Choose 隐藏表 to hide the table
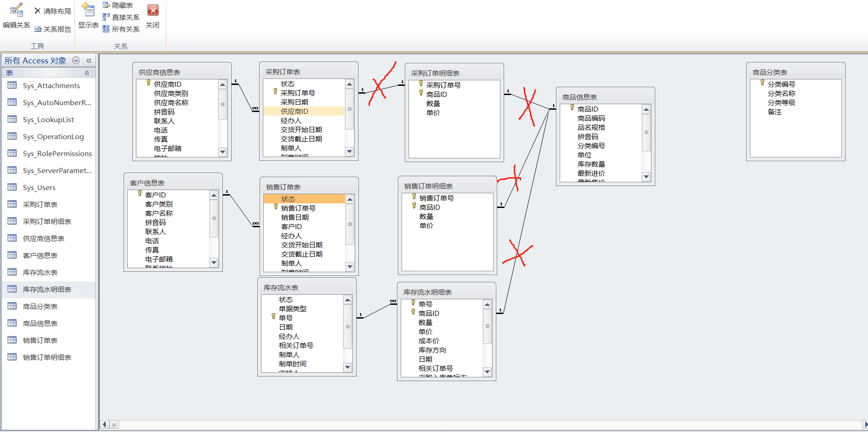 118,5
